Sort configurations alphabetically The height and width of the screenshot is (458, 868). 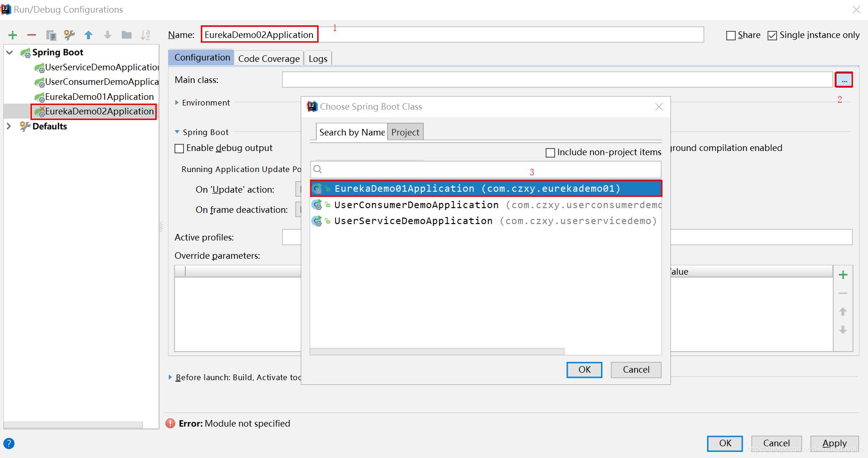coord(145,35)
